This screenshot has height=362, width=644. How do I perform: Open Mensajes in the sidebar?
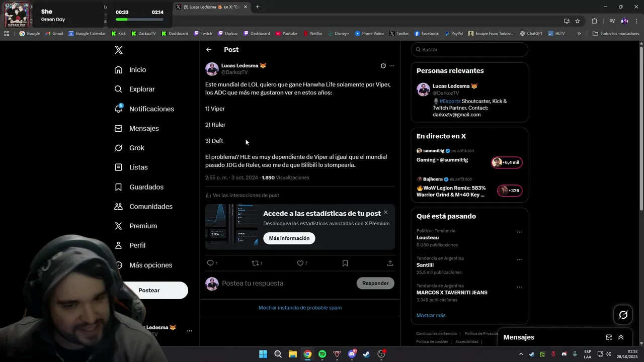pos(137,128)
